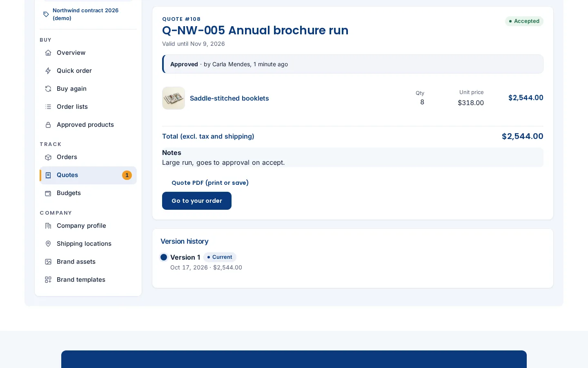Click the Company profile building icon
This screenshot has height=368, width=588.
(48, 226)
